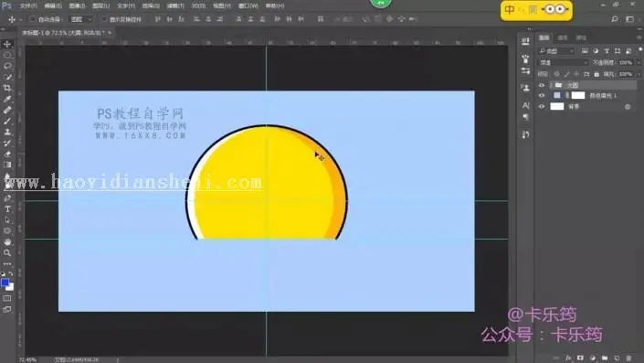The image size is (644, 363).
Task: Delete layer with the trash icon
Action: (x=628, y=358)
